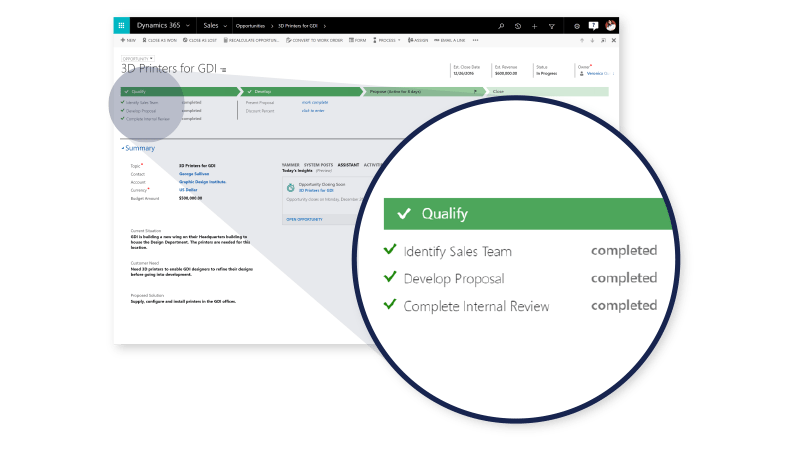Click the pop-out window icon

pos(603,40)
